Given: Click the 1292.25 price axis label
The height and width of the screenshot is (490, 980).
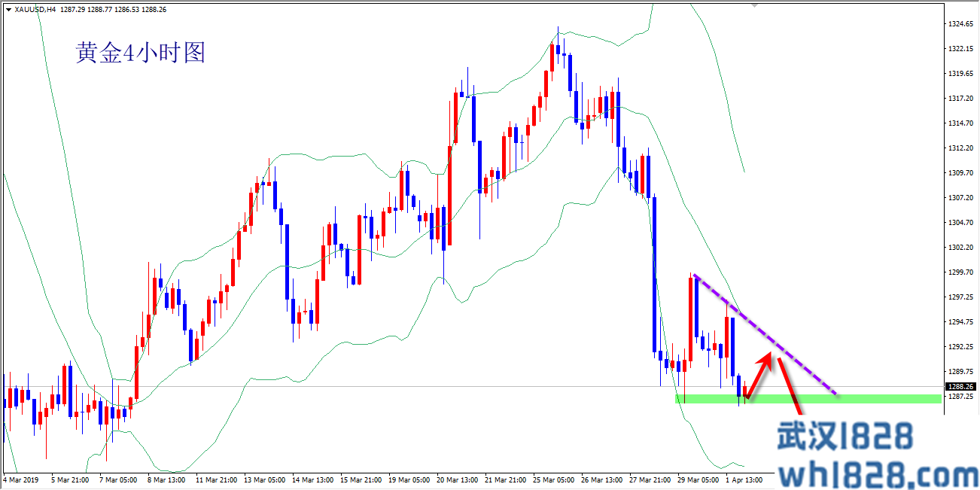Looking at the screenshot, I should coord(960,347).
